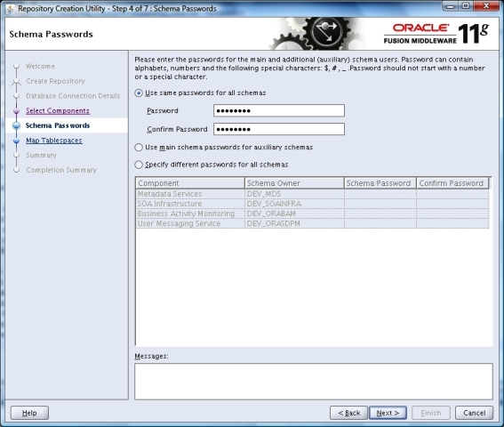This screenshot has height=427, width=504.
Task: Click the Schema Passwords step bullet
Action: pyautogui.click(x=16, y=125)
